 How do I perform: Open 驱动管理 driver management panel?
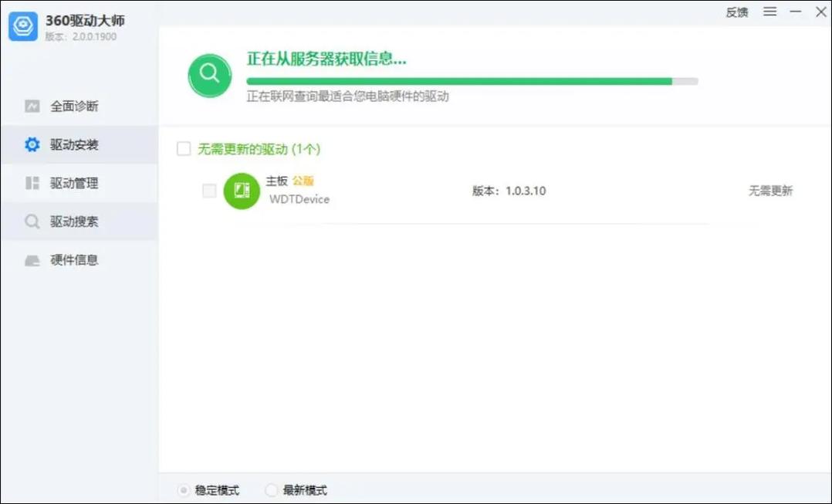tap(31, 183)
